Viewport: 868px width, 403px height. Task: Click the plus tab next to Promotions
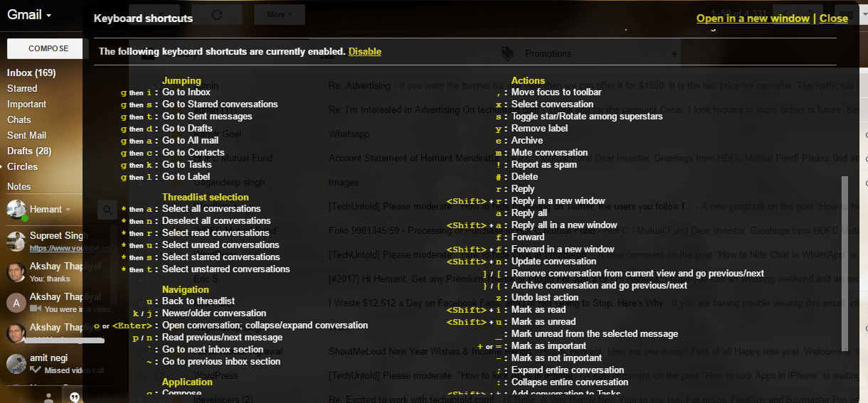pyautogui.click(x=674, y=53)
